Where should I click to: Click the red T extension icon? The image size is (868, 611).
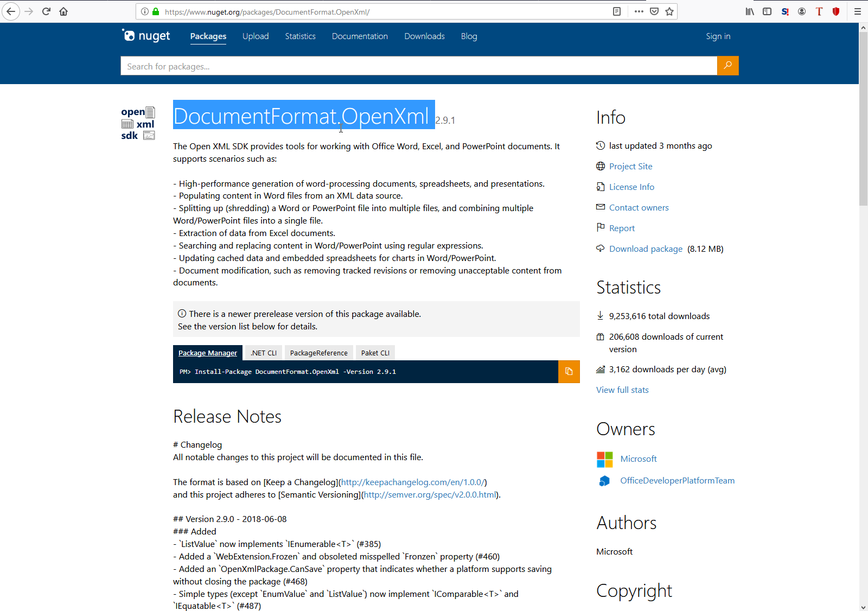(x=819, y=11)
